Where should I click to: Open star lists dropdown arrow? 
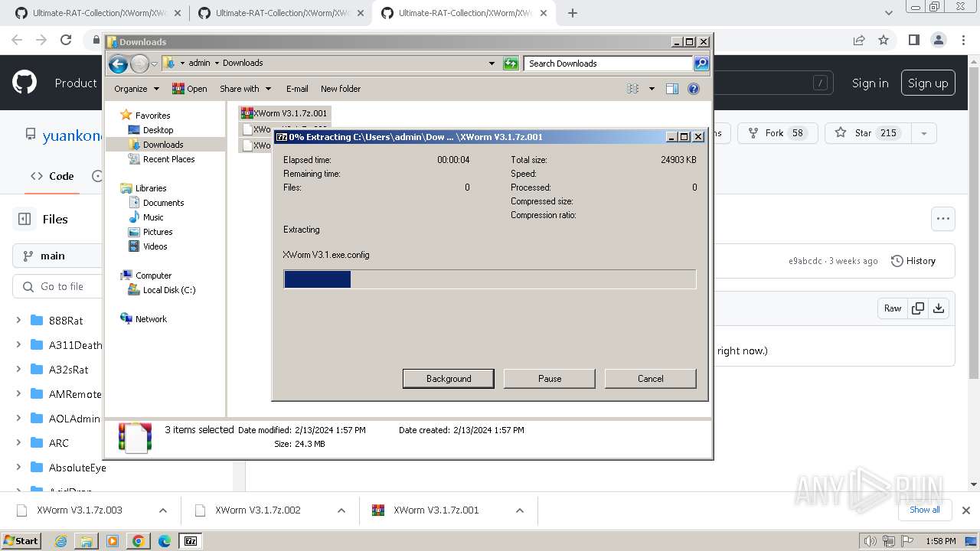(924, 133)
